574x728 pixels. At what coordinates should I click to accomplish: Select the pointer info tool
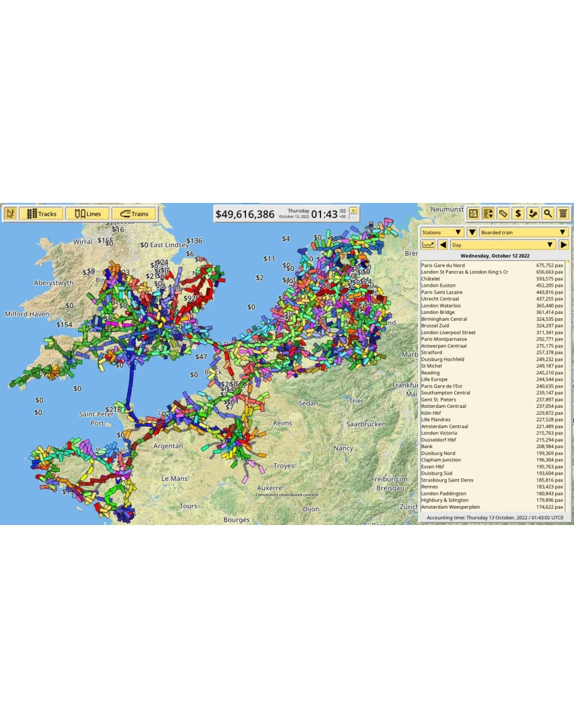9,214
